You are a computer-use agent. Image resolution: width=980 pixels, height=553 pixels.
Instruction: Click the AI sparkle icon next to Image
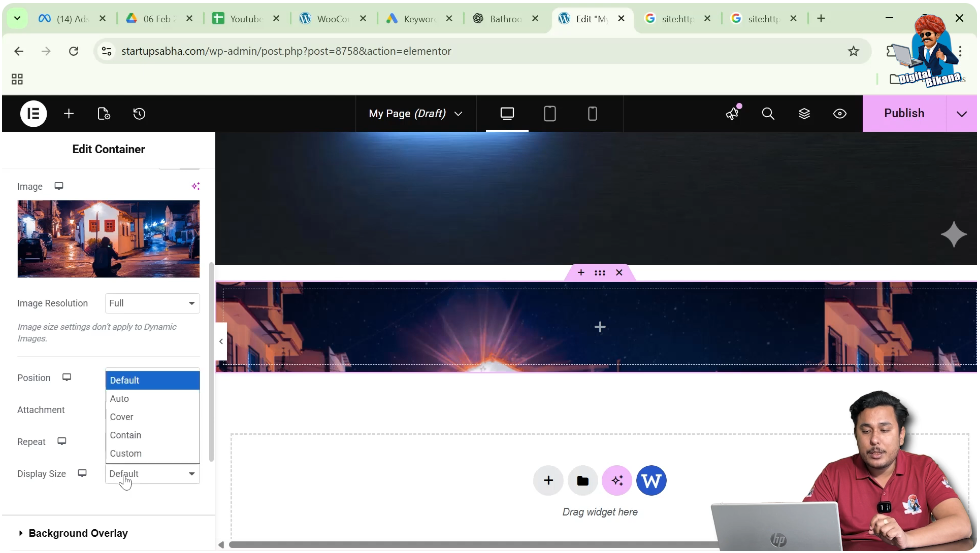[x=196, y=186]
